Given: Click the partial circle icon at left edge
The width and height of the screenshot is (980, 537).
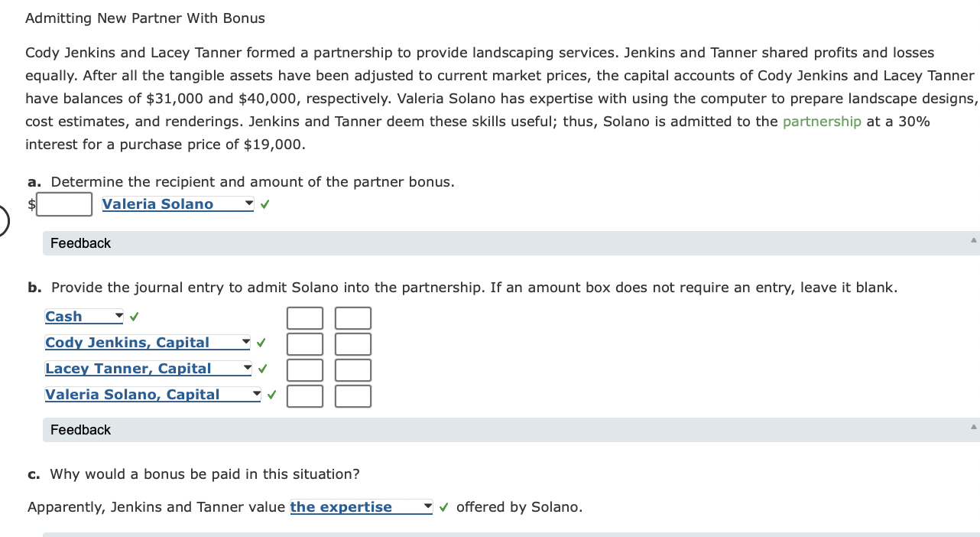Looking at the screenshot, I should [x=3, y=223].
